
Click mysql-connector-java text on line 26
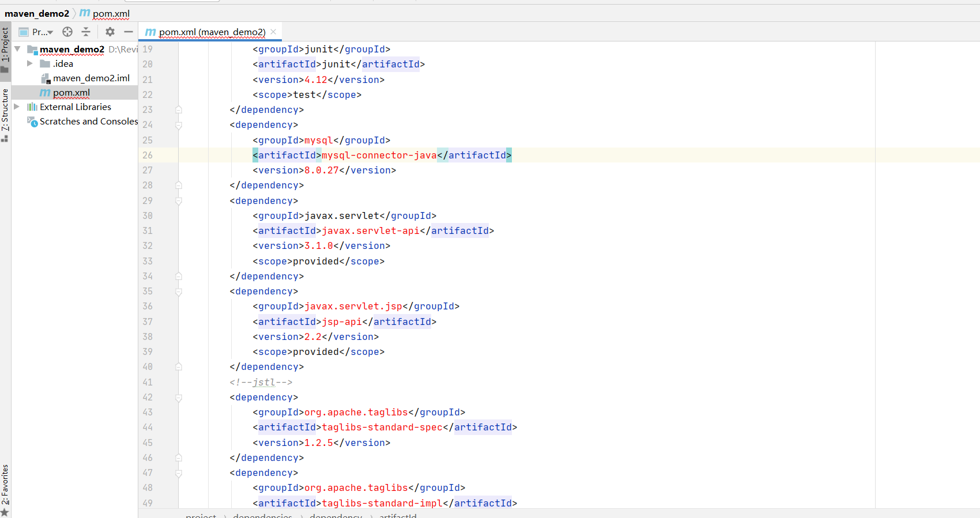[379, 155]
